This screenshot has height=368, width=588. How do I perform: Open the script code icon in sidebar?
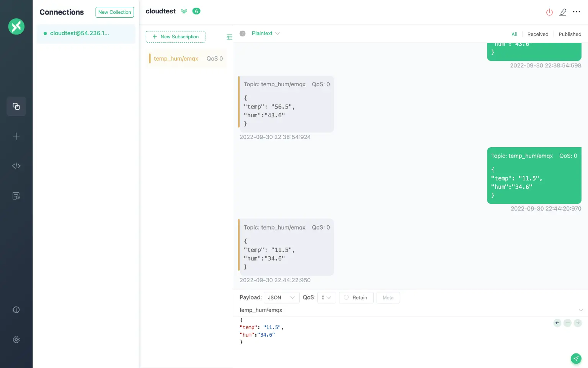pos(16,166)
